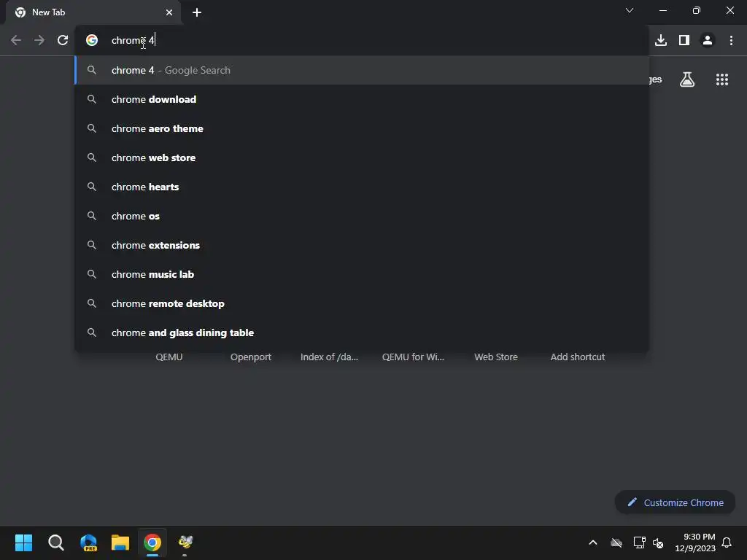747x560 pixels.
Task: Open the Windows Start menu
Action: click(23, 542)
